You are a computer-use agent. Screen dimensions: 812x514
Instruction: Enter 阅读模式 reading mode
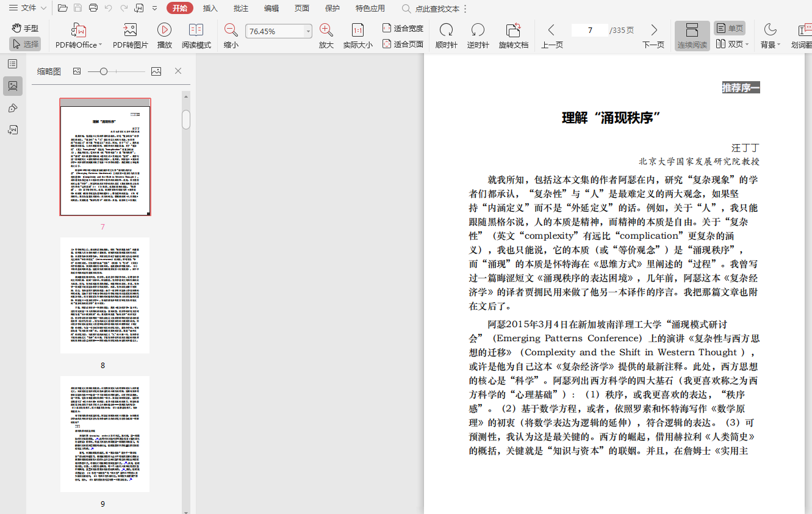[x=196, y=35]
